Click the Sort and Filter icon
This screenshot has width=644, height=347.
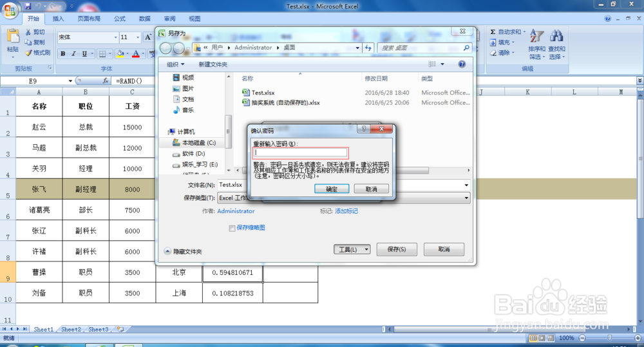536,36
